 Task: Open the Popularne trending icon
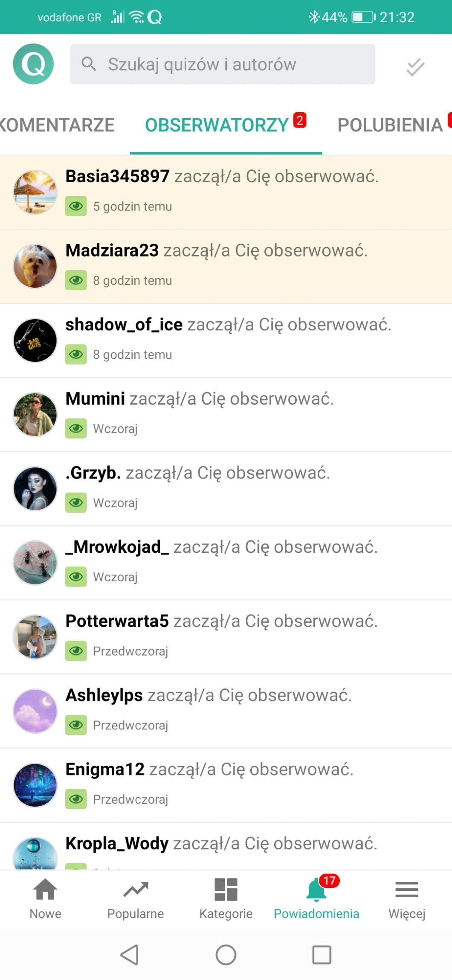(x=136, y=890)
